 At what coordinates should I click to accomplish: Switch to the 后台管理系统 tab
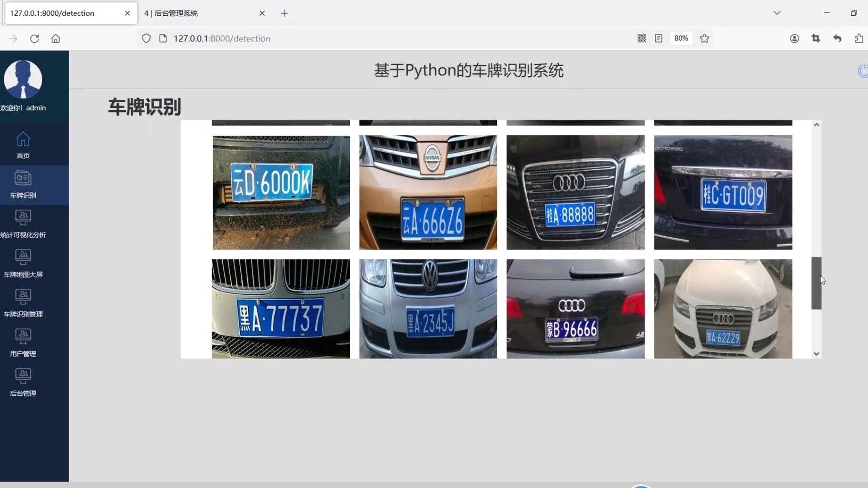200,13
